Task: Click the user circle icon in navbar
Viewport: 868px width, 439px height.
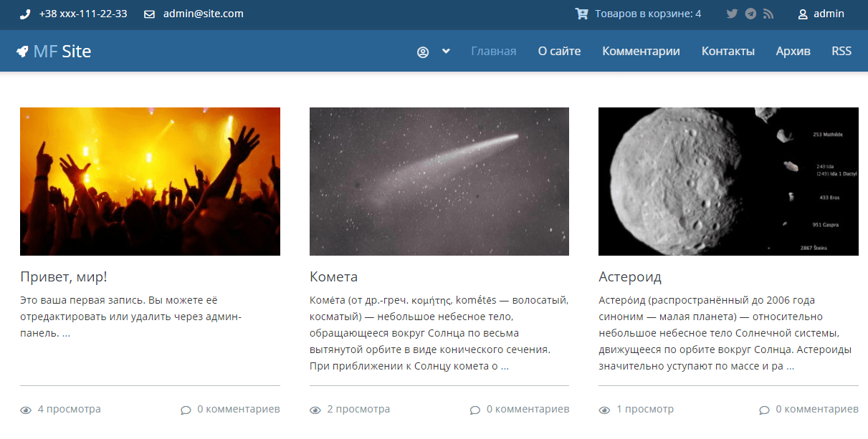Action: [423, 52]
